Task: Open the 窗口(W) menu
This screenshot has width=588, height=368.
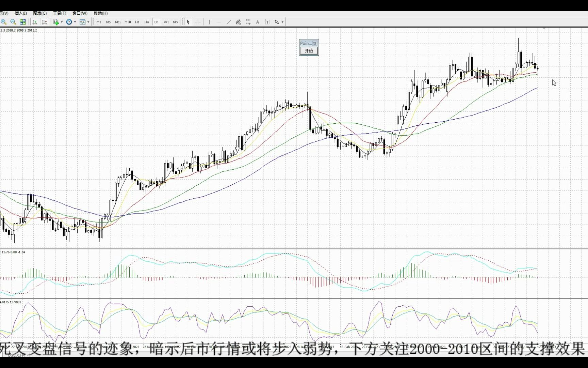Action: (x=80, y=13)
